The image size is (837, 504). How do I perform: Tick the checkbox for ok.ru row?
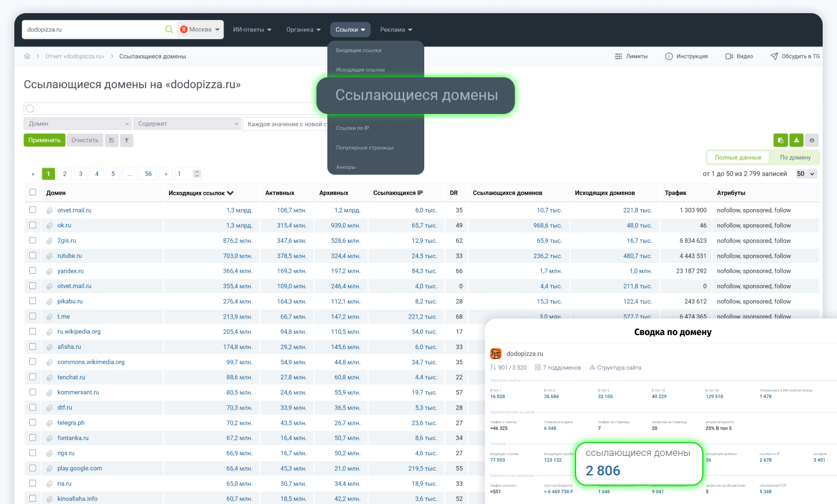tap(33, 225)
